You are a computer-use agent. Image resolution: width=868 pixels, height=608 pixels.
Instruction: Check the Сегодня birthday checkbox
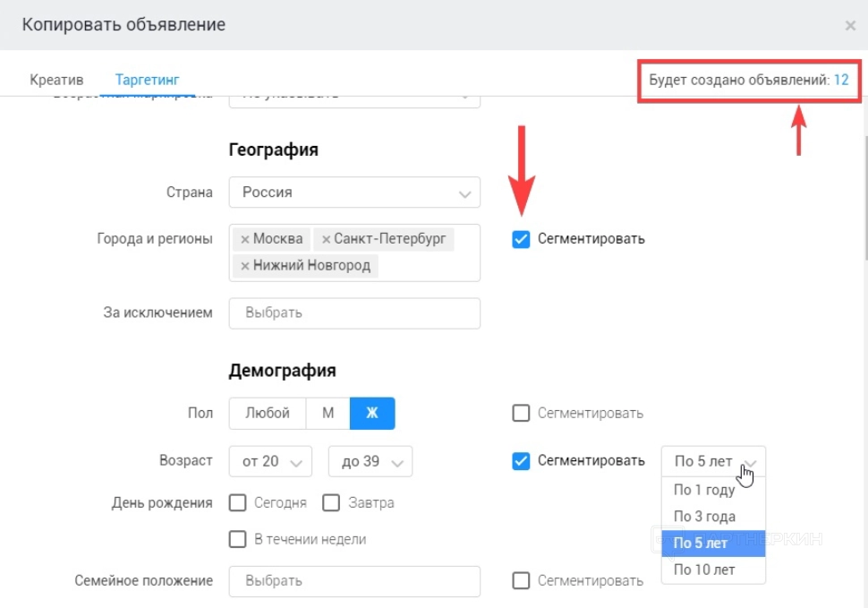click(x=238, y=502)
